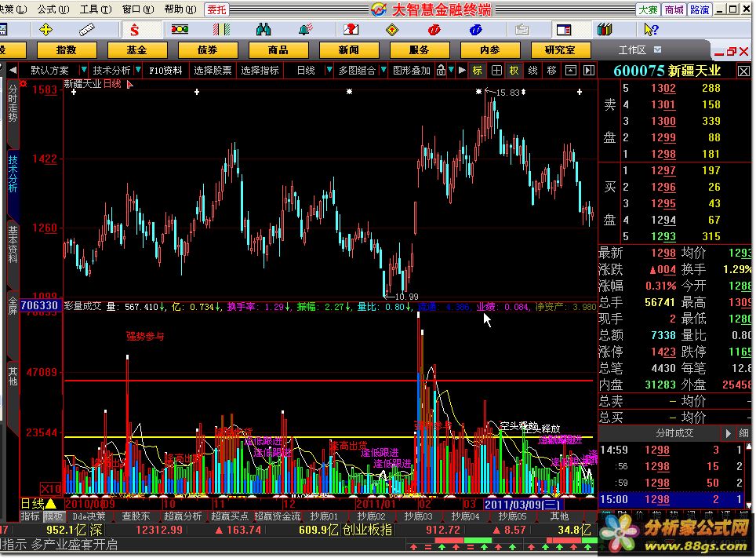Open the 新闻 section button

click(x=348, y=49)
